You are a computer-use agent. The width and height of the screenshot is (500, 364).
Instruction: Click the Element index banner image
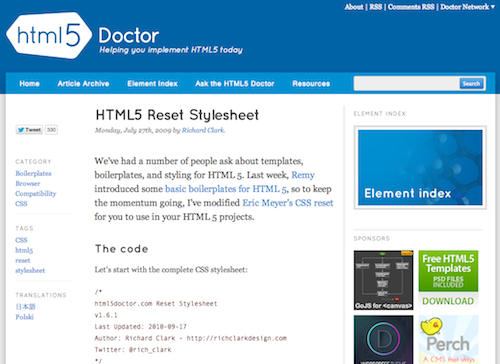click(x=420, y=168)
